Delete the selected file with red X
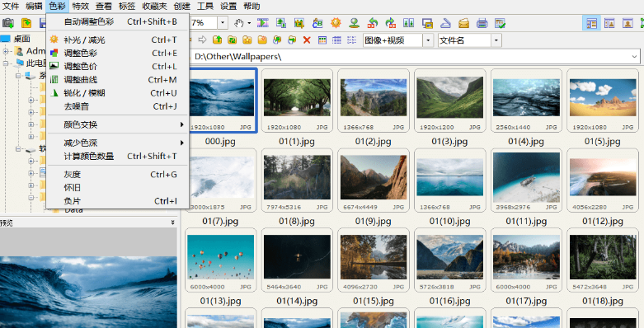 coord(307,40)
